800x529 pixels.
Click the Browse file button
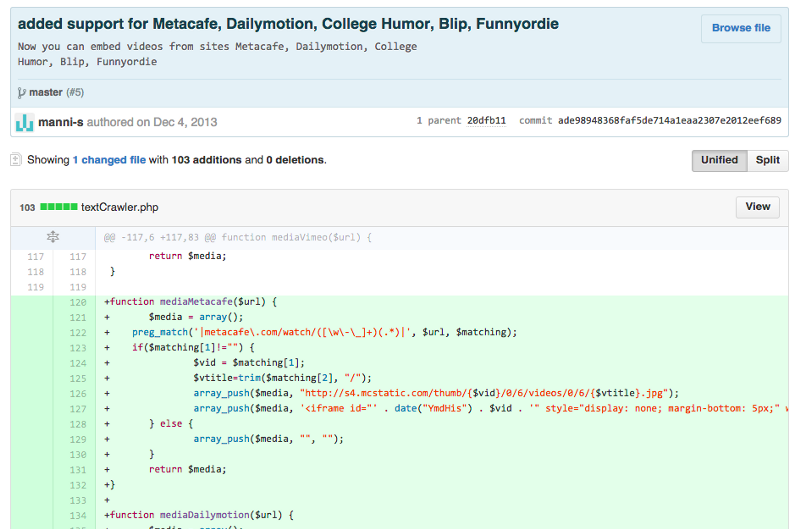[x=741, y=28]
